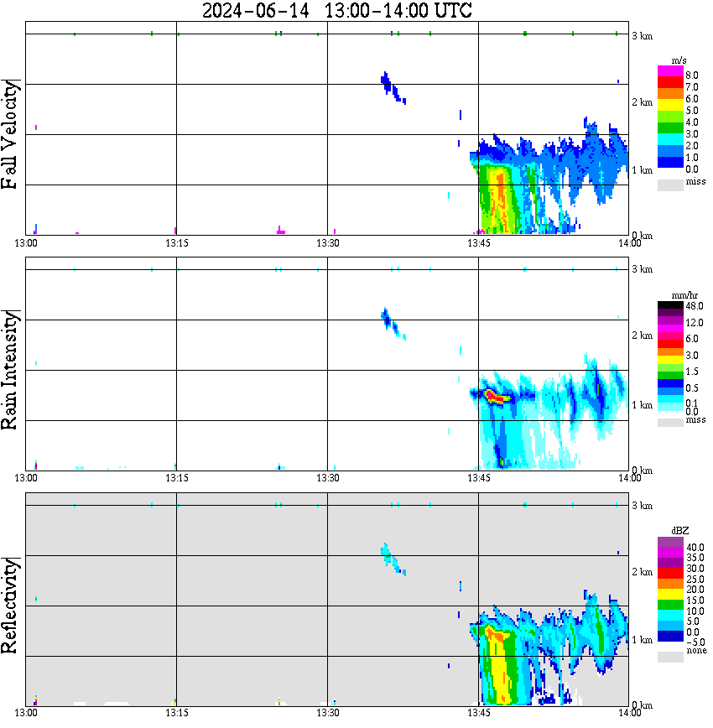Click the 13:45 tick label under Rain Intensity
This screenshot has height=728, width=713.
(478, 478)
